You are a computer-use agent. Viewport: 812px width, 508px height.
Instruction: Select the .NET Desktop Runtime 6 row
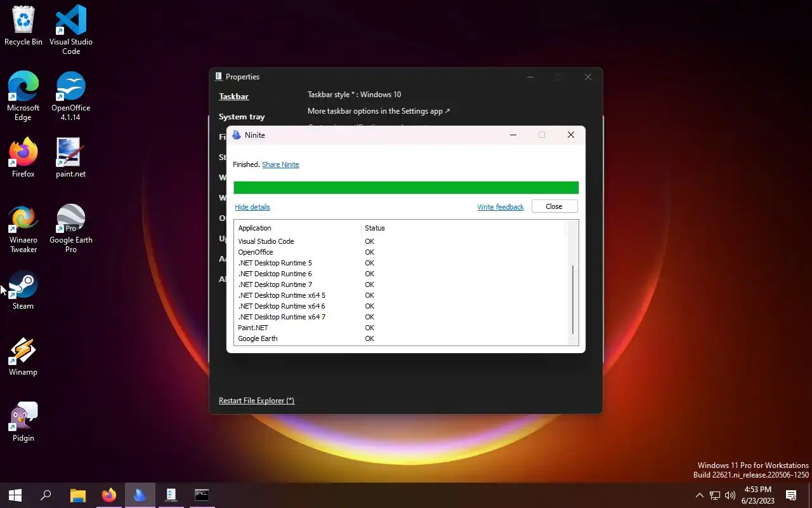pos(400,274)
